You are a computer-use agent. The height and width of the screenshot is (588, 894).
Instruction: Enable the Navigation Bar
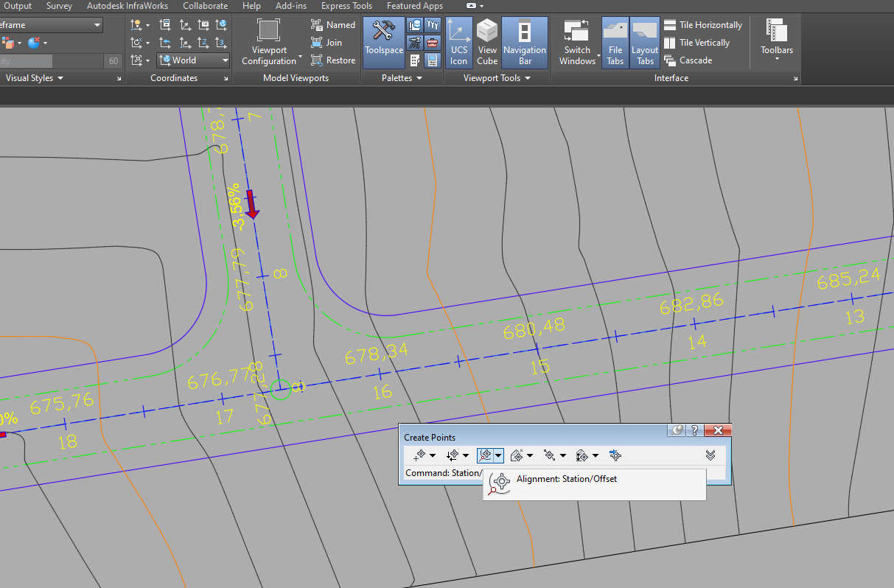524,42
